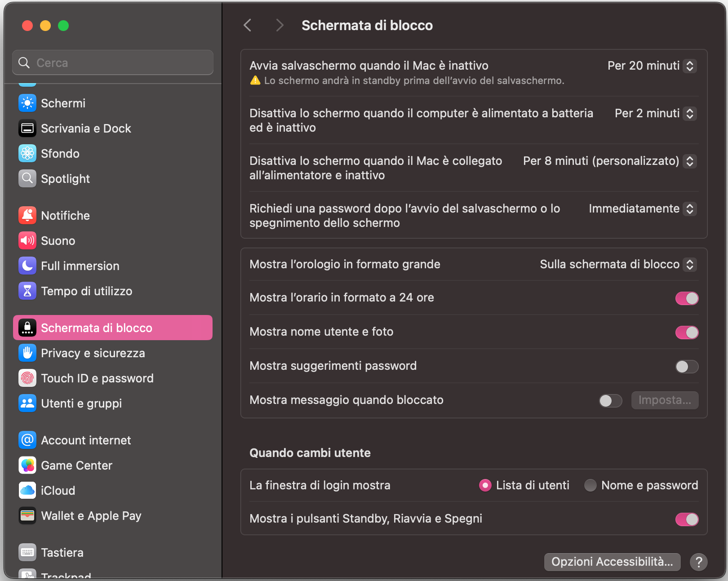Click the Schermata di blocco title
This screenshot has width=728, height=581.
367,26
